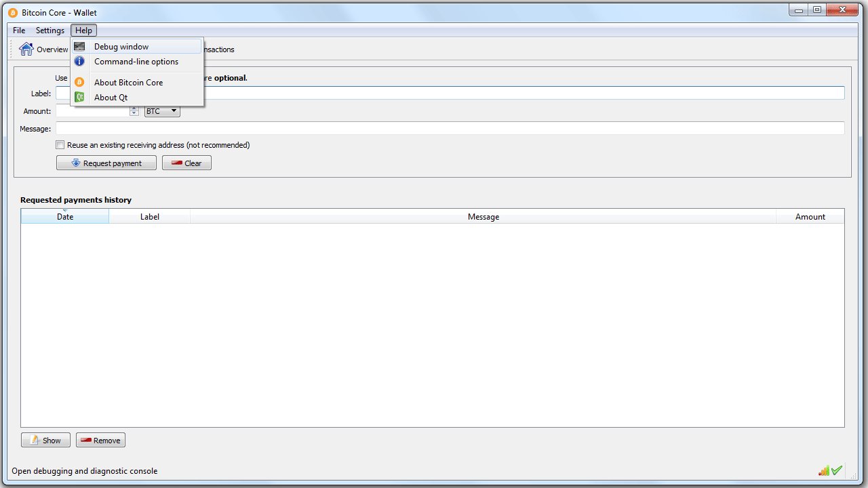
Task: Click the orange Bitcoin logo beside About Bitcoin Core
Action: [79, 82]
